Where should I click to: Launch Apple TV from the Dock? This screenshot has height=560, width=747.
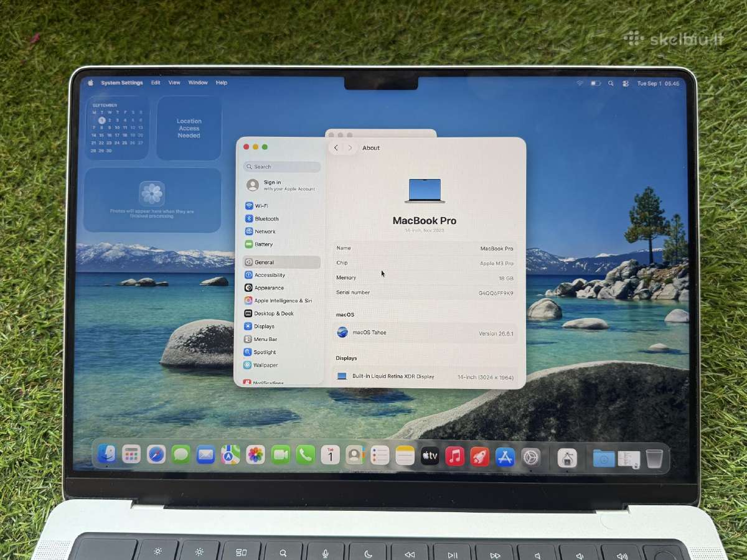click(x=430, y=456)
